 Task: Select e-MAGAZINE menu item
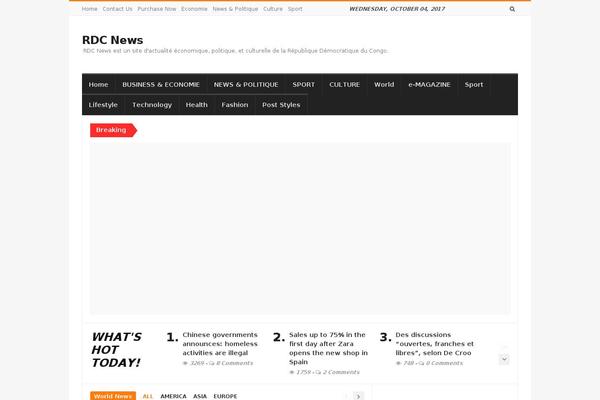coord(429,85)
